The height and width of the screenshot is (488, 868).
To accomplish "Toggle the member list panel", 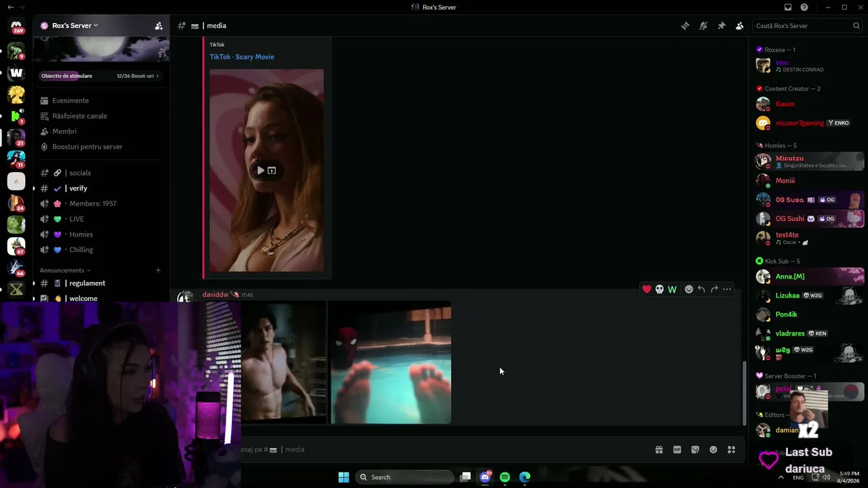I will [x=740, y=26].
